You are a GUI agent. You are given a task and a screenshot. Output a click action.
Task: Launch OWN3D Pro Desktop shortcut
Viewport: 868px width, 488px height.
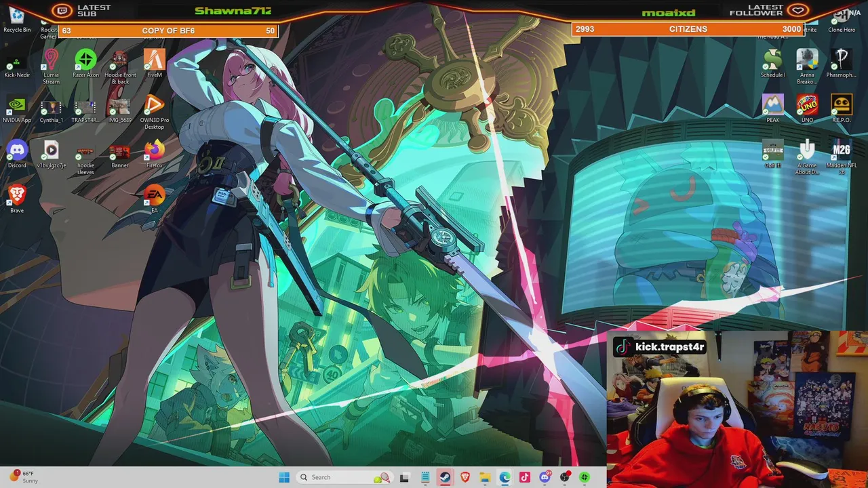[154, 112]
